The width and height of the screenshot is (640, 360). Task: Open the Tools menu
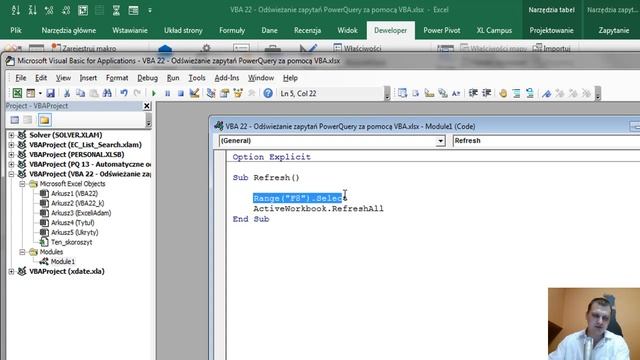197,78
